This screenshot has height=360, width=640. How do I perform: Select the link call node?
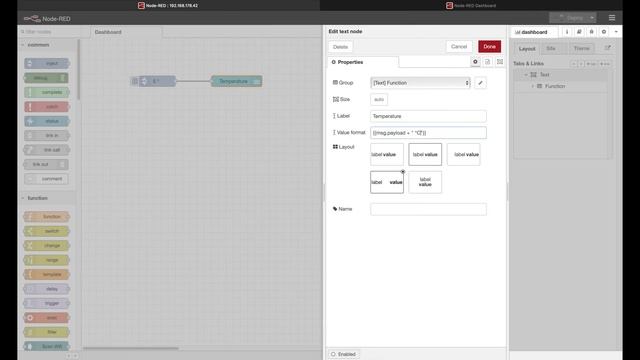point(47,150)
